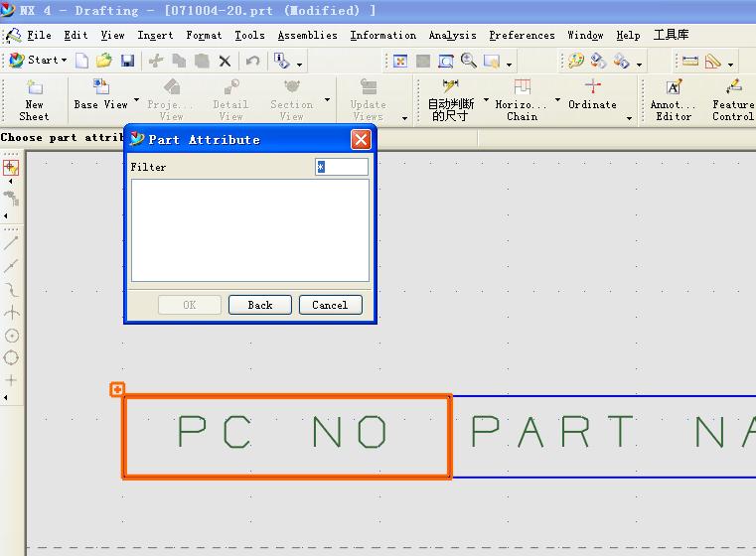The image size is (756, 556).
Task: Expand the view toolbar options arrow
Action: tap(509, 65)
